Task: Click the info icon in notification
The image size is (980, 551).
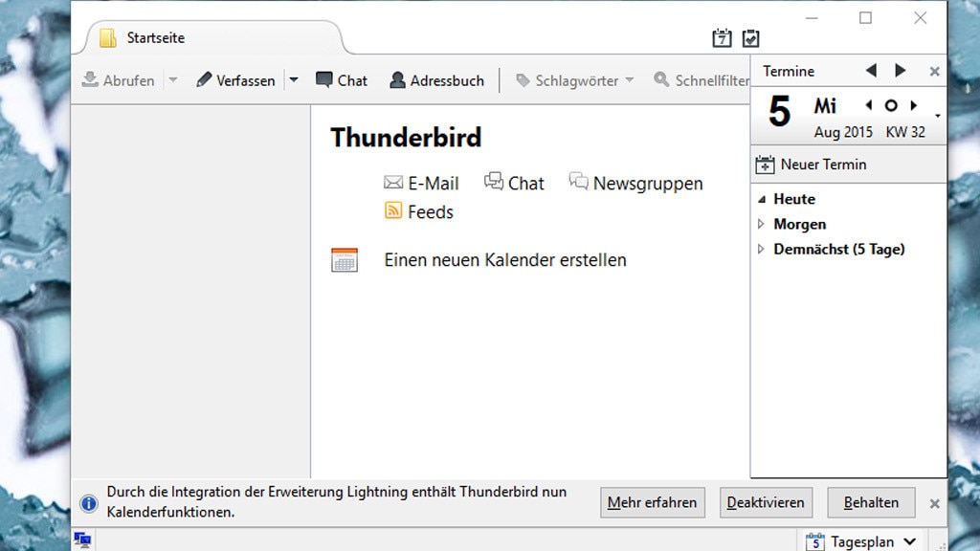Action: tap(89, 503)
